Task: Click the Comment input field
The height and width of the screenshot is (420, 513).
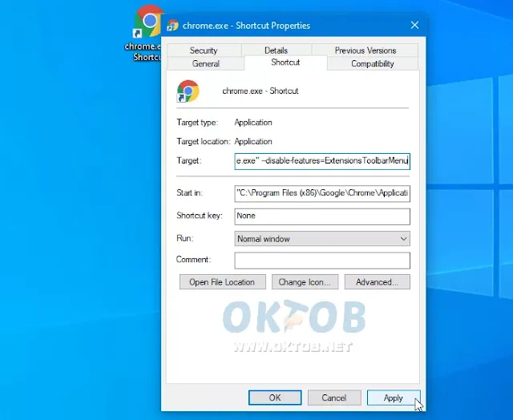Action: tap(322, 260)
